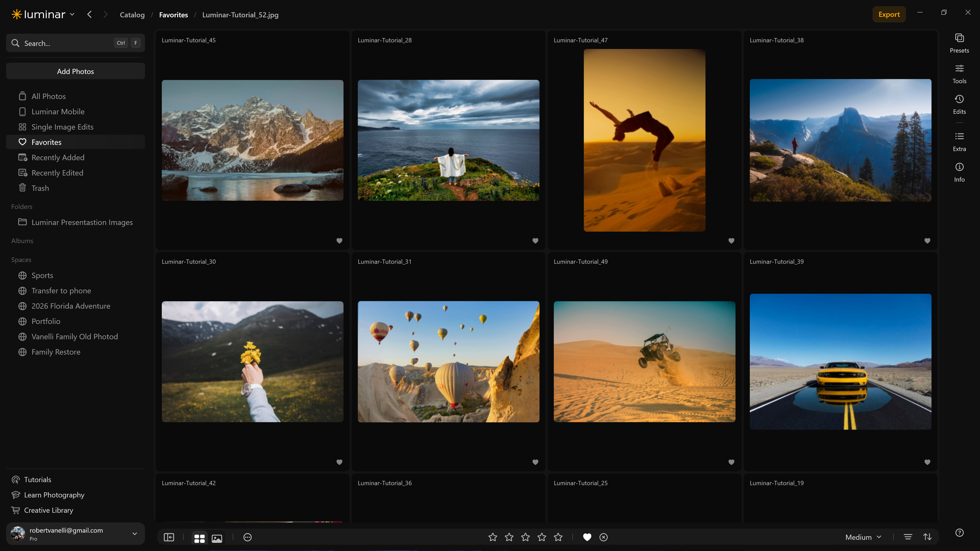The height and width of the screenshot is (551, 980).
Task: Toggle heart on Luminar-Tutorial_38
Action: pos(927,241)
